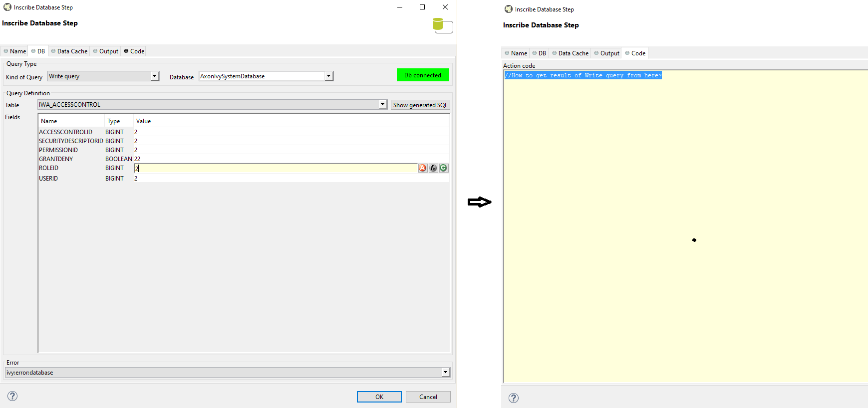The height and width of the screenshot is (408, 868).
Task: Select the USERID field row
Action: 244,179
